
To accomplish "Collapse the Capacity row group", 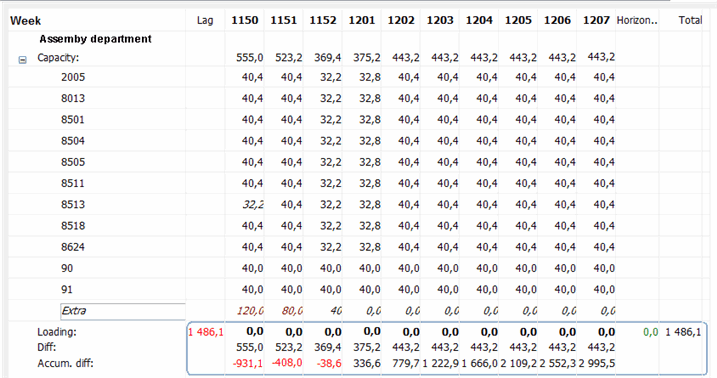I will [x=22, y=60].
